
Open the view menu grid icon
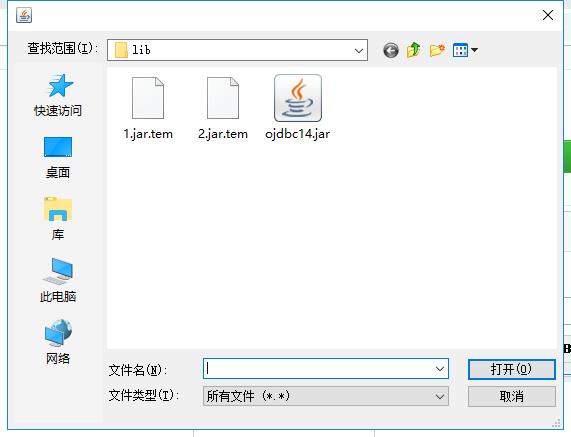click(x=460, y=50)
